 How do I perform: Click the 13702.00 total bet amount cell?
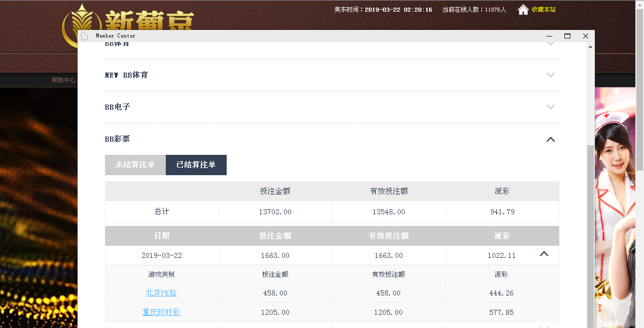275,212
